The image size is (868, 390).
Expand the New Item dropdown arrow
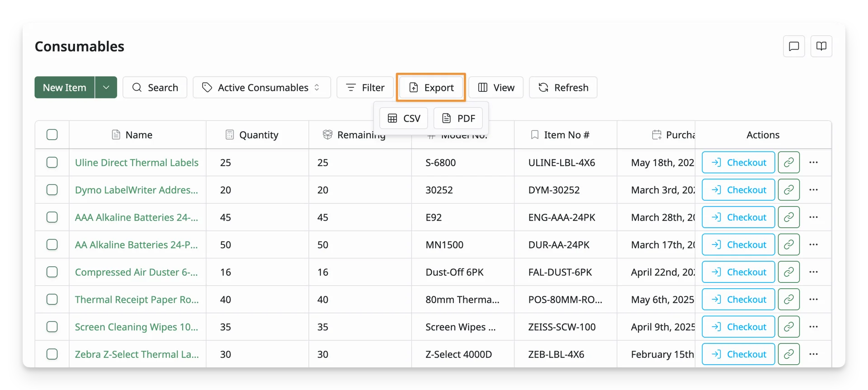[x=106, y=87]
